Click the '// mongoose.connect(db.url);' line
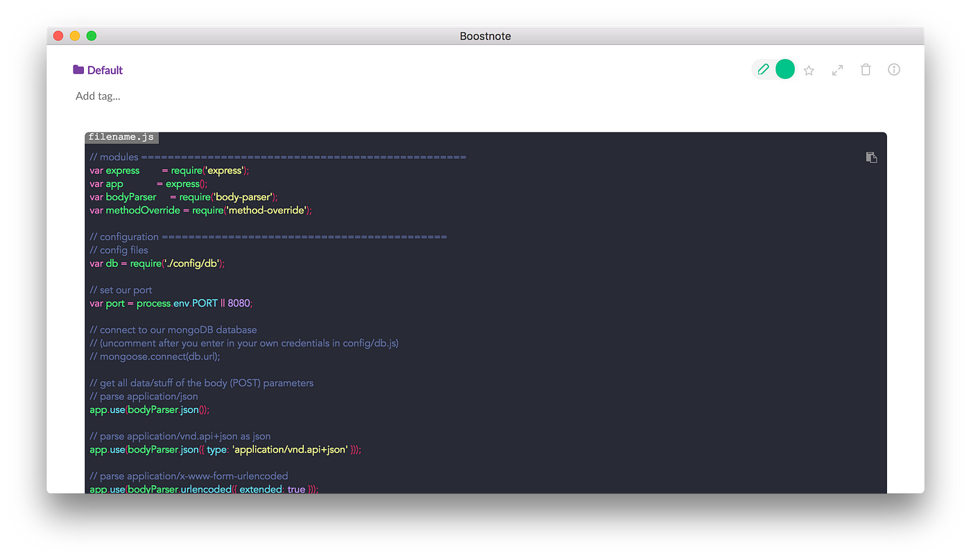Screen dimensions: 971x560 155,356
